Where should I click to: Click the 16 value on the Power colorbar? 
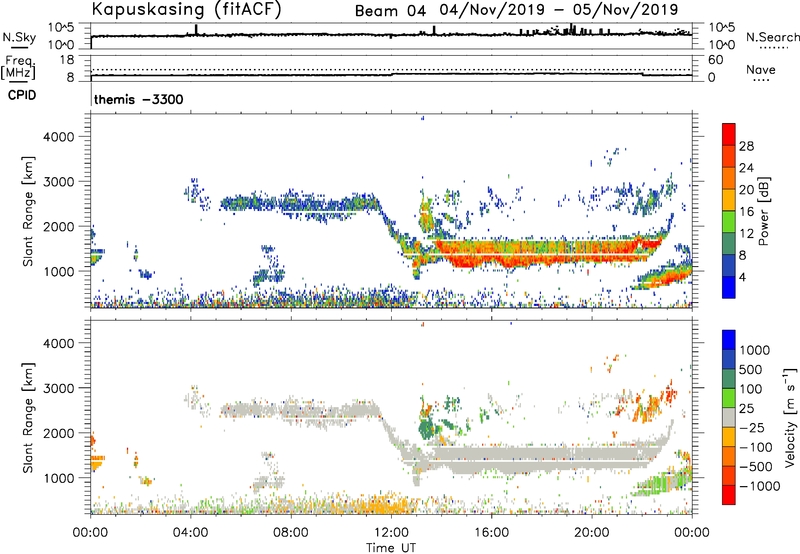click(x=746, y=212)
